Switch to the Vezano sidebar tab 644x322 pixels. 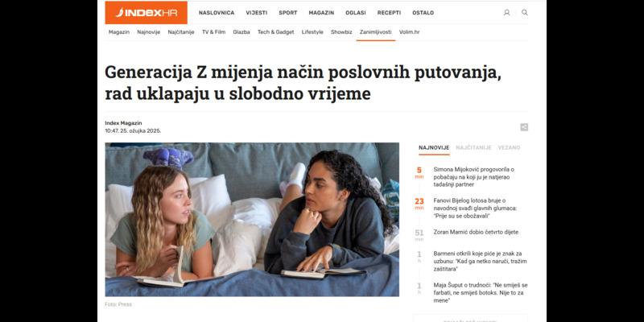pyautogui.click(x=509, y=147)
